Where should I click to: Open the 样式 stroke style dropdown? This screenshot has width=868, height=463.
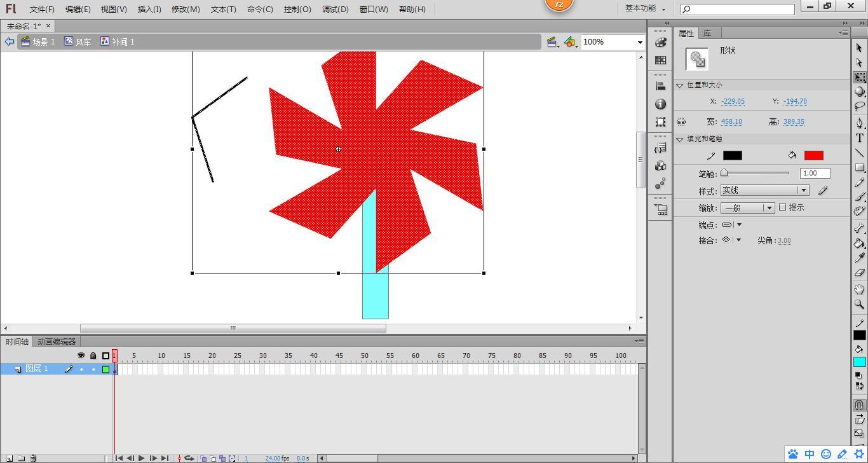click(803, 190)
